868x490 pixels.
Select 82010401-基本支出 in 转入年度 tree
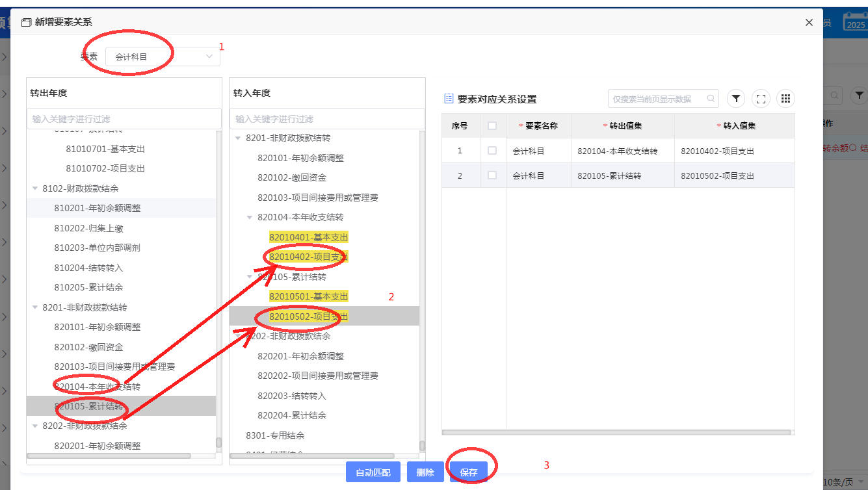309,237
